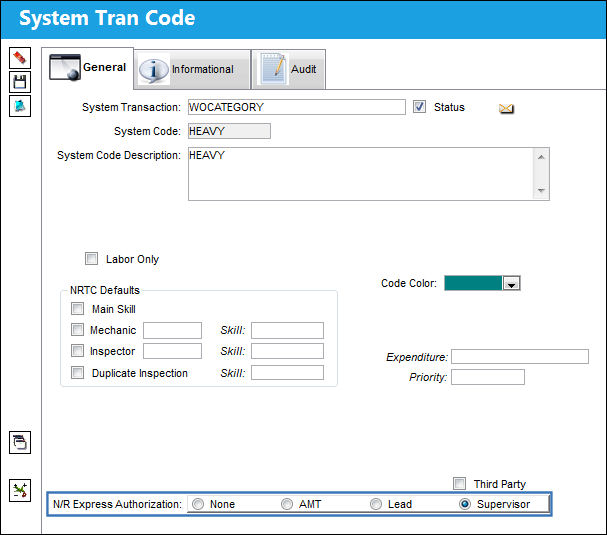
Task: Click the description scrollbar down arrow
Action: tap(541, 190)
